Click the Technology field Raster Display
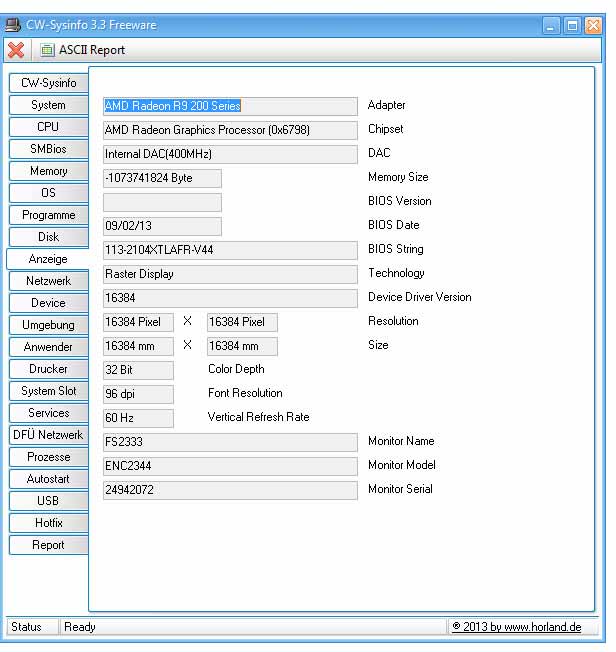The height and width of the screenshot is (652, 616). (x=230, y=274)
